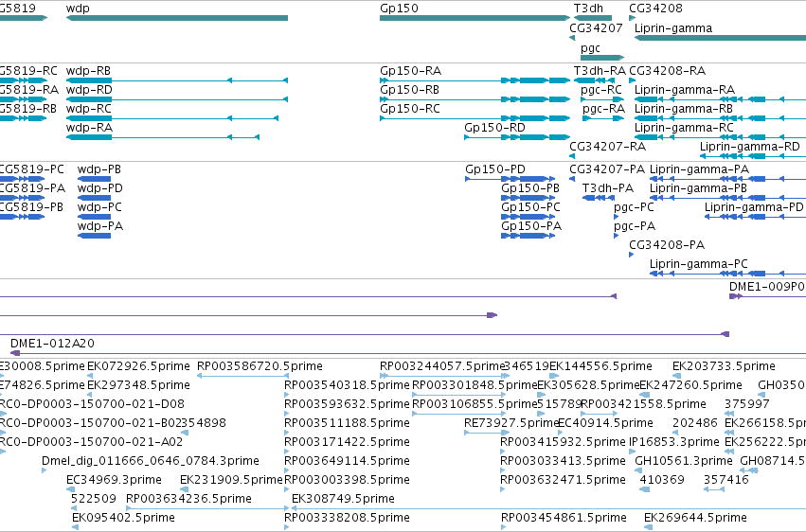
Task: Select transcript Liprin-gamma-RD
Action: pyautogui.click(x=753, y=156)
